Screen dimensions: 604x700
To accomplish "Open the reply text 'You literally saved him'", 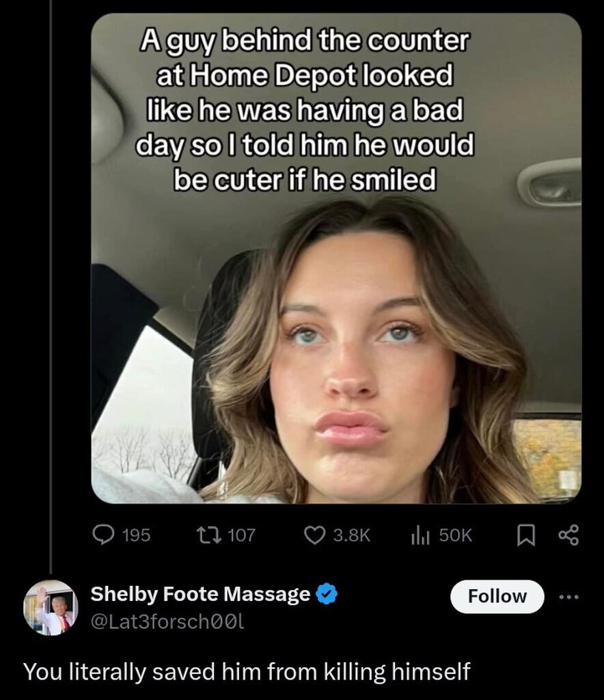I will coord(247,671).
